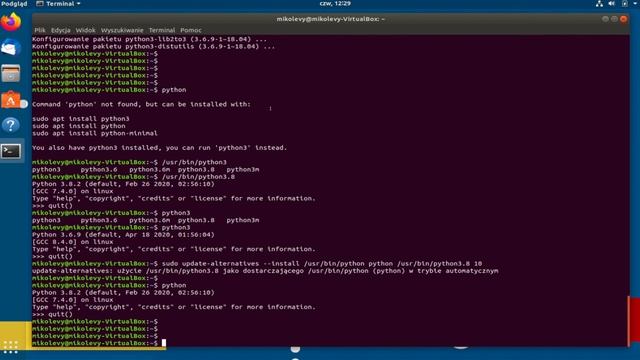Open Firefox from the dock
The width and height of the screenshot is (640, 360).
[11, 22]
